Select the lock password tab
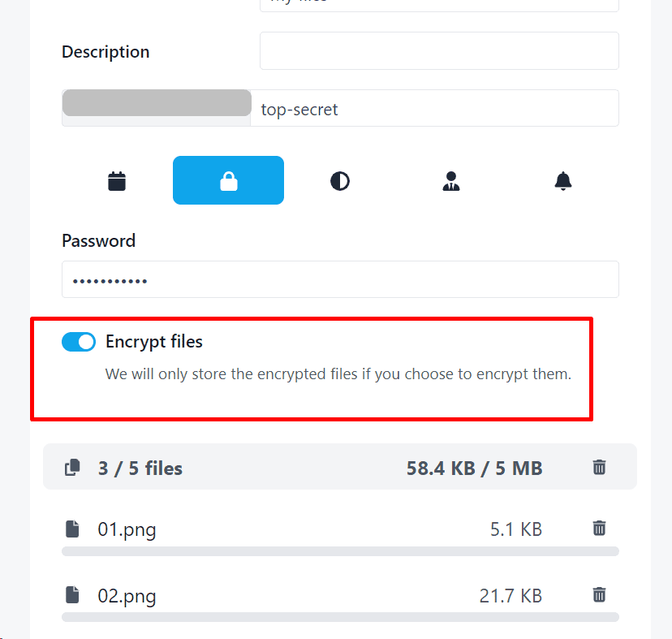The height and width of the screenshot is (639, 672). point(228,180)
